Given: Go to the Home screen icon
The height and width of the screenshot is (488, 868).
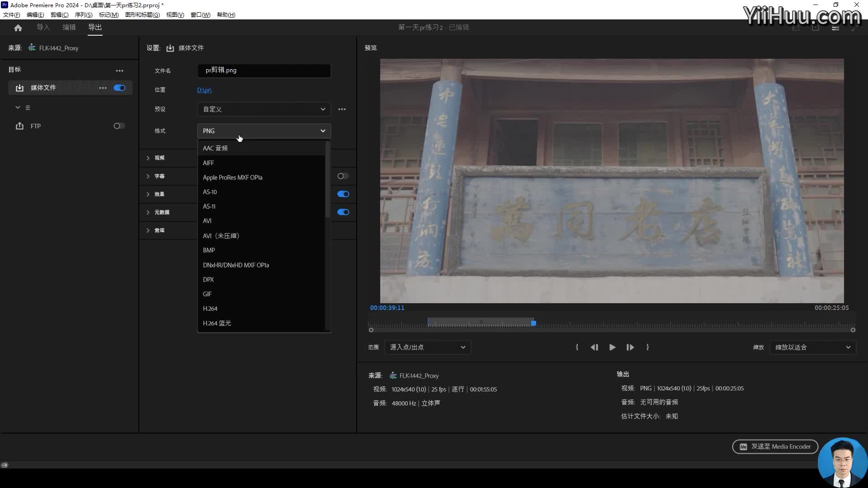Looking at the screenshot, I should pyautogui.click(x=18, y=28).
